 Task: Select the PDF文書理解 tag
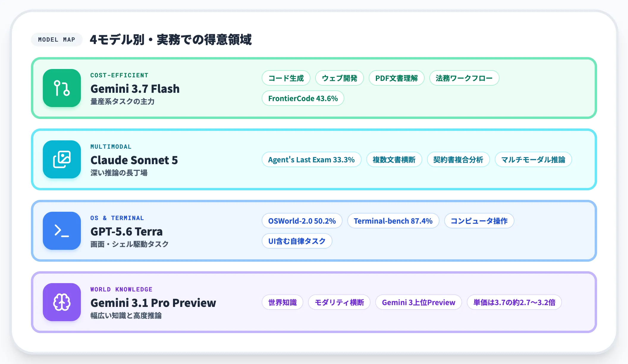click(397, 78)
